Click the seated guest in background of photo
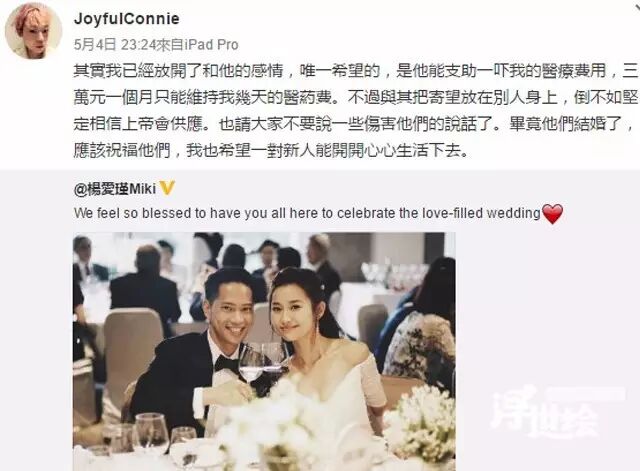 point(143,286)
